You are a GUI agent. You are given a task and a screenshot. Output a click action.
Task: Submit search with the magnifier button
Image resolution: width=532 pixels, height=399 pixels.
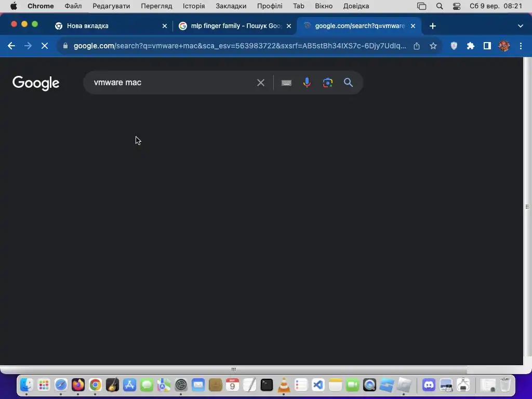tap(348, 83)
